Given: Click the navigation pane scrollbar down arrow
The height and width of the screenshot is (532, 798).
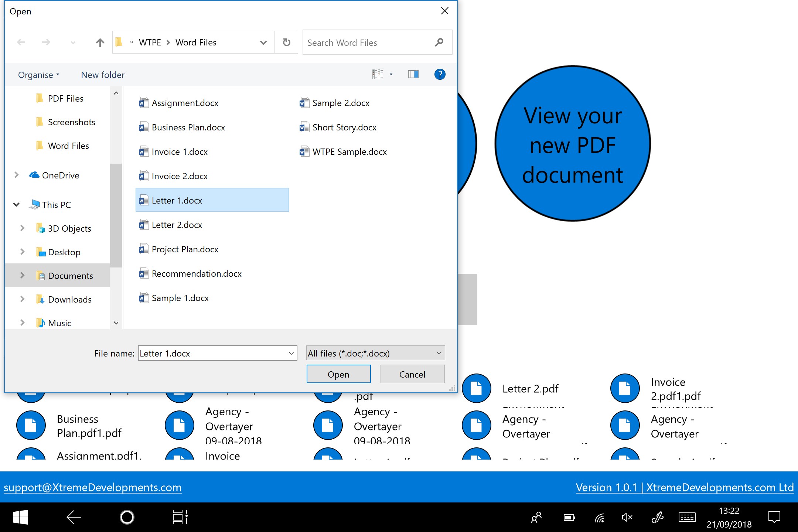Looking at the screenshot, I should pos(116,323).
